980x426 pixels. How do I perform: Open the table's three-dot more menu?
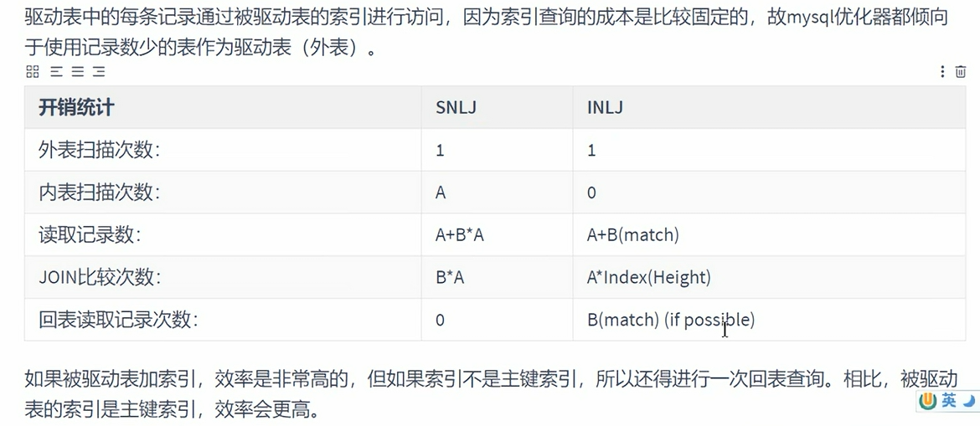(x=942, y=72)
